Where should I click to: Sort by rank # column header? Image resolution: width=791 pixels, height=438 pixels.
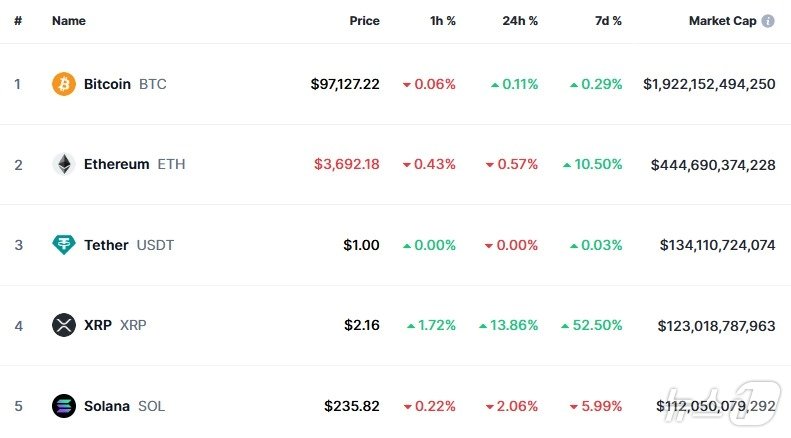(18, 21)
